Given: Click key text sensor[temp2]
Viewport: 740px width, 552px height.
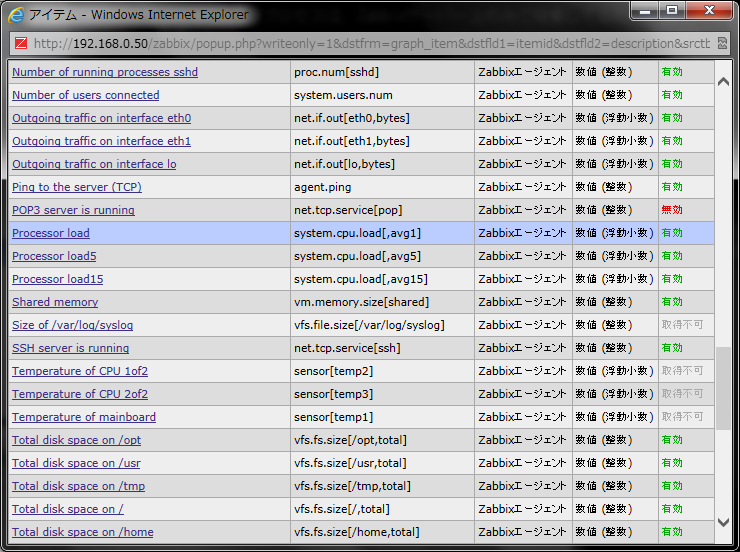Looking at the screenshot, I should [x=333, y=371].
